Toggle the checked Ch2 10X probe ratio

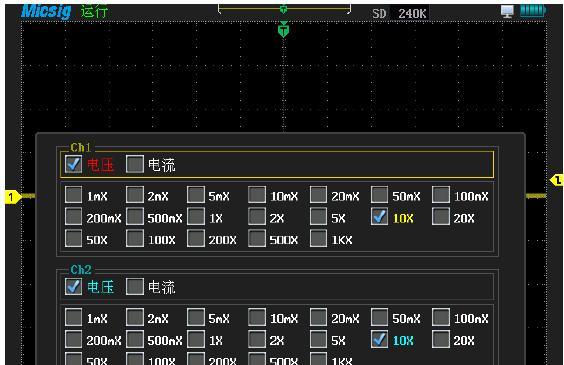(x=379, y=339)
